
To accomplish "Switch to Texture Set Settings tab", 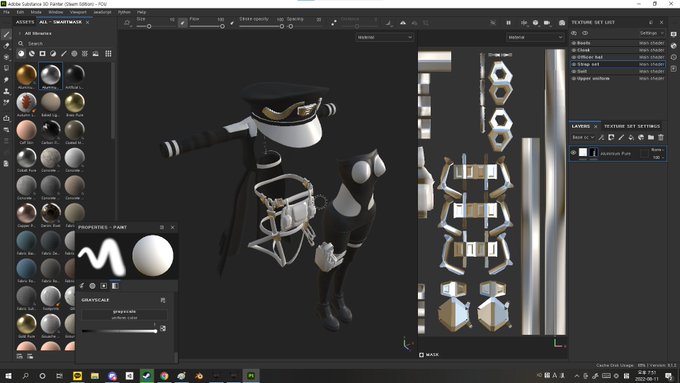I will (632, 126).
